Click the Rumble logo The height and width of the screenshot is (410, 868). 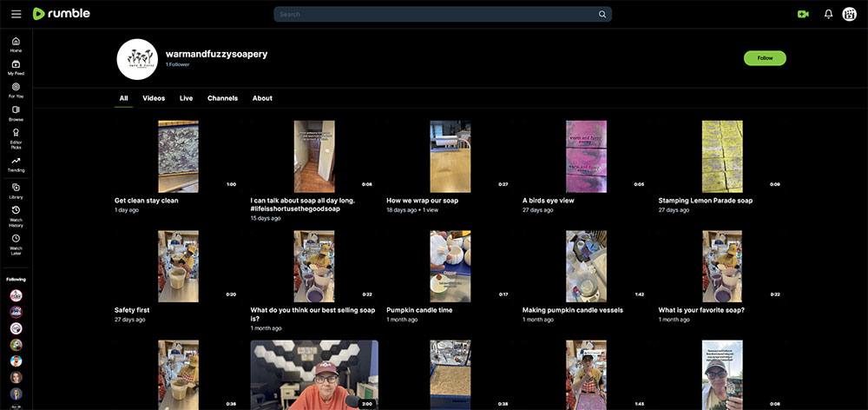pyautogui.click(x=61, y=14)
